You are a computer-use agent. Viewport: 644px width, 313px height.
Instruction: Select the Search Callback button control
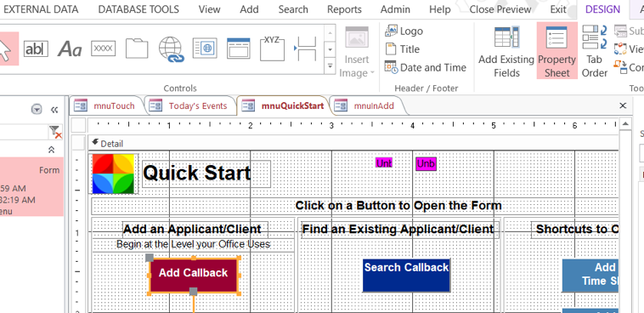(406, 276)
